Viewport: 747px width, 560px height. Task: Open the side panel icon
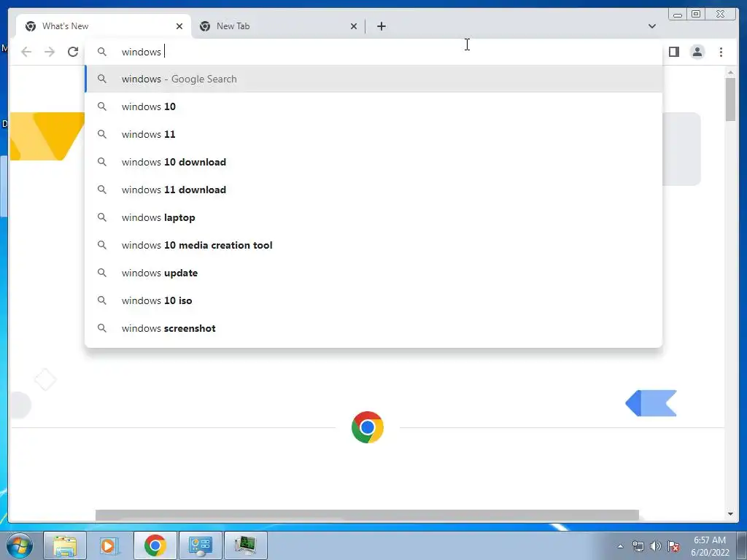673,52
